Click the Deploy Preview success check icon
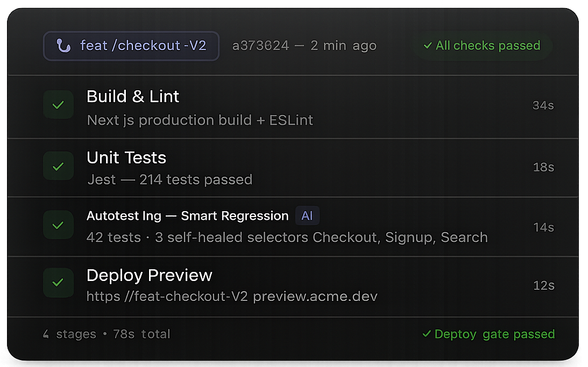Screen dimensions: 588x367 58,283
